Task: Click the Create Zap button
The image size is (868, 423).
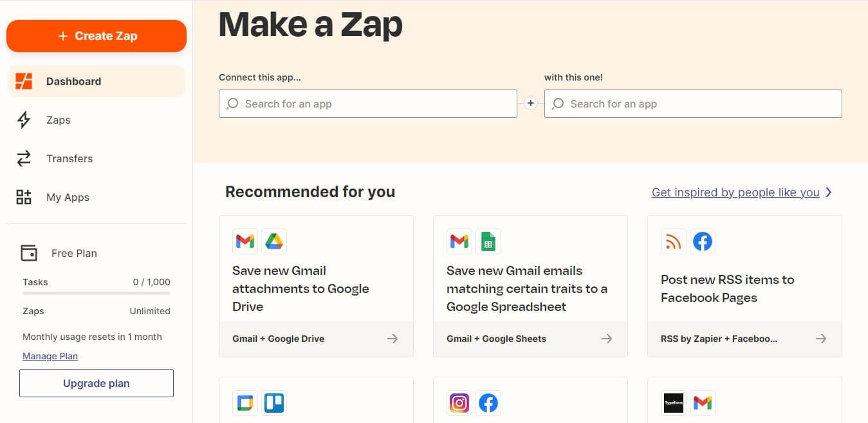Action: (x=96, y=36)
